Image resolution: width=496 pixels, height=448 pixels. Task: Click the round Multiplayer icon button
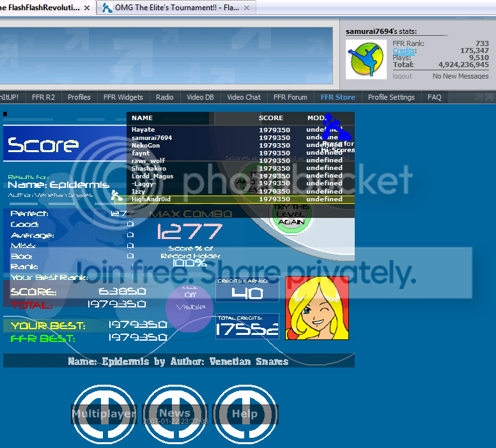[x=103, y=413]
